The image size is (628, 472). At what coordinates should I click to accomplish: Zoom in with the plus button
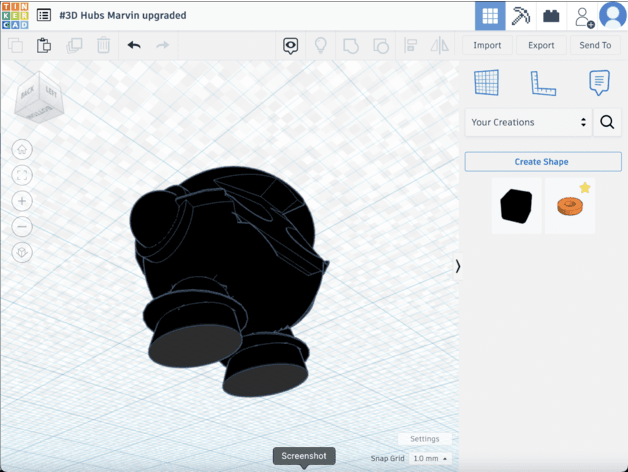[x=22, y=201]
